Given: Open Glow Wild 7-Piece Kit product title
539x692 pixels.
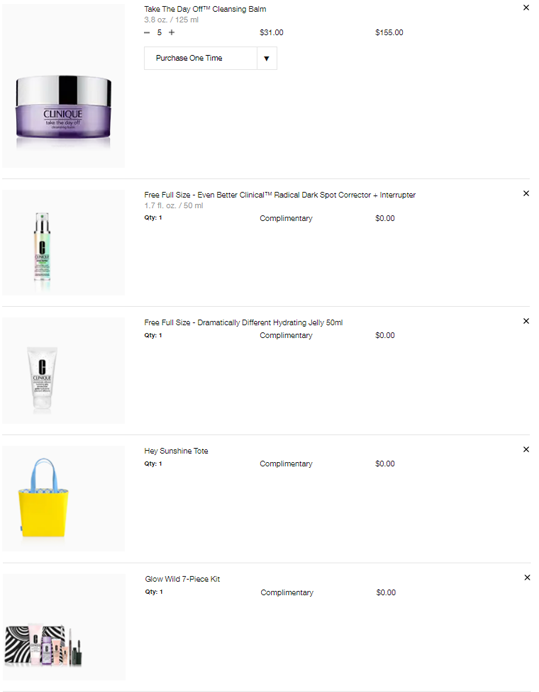Looking at the screenshot, I should 182,579.
